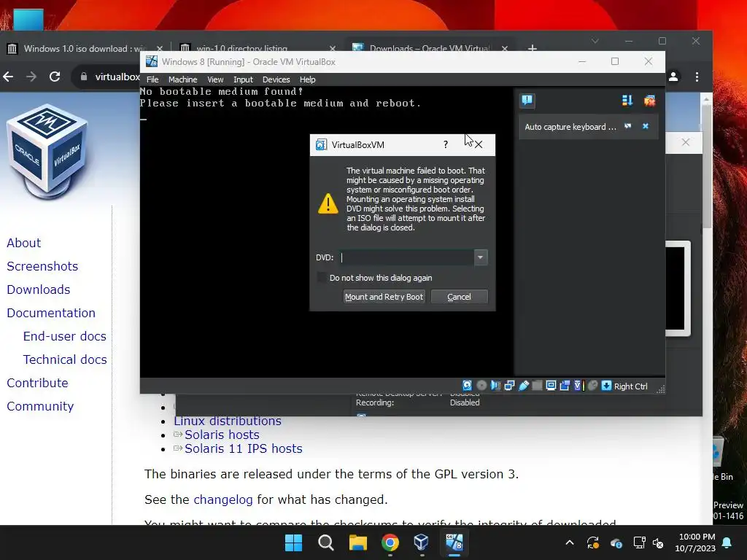Open the Solaris hosts download link
This screenshot has height=560, width=747.
click(222, 435)
